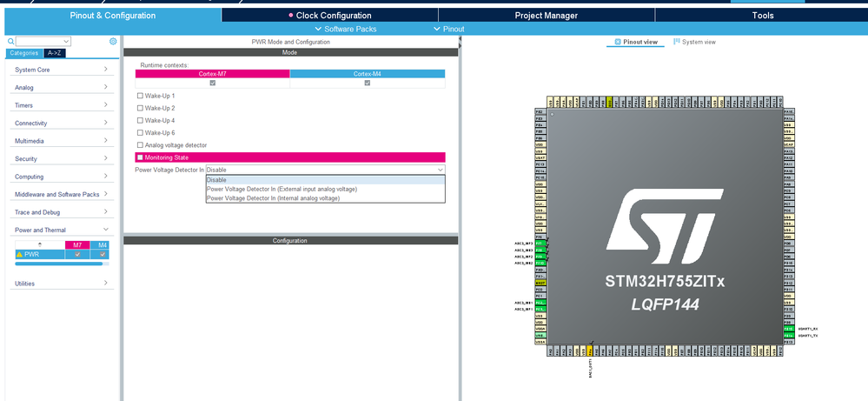The width and height of the screenshot is (868, 401).
Task: Toggle the PWR M7 context checkbox
Action: click(77, 254)
